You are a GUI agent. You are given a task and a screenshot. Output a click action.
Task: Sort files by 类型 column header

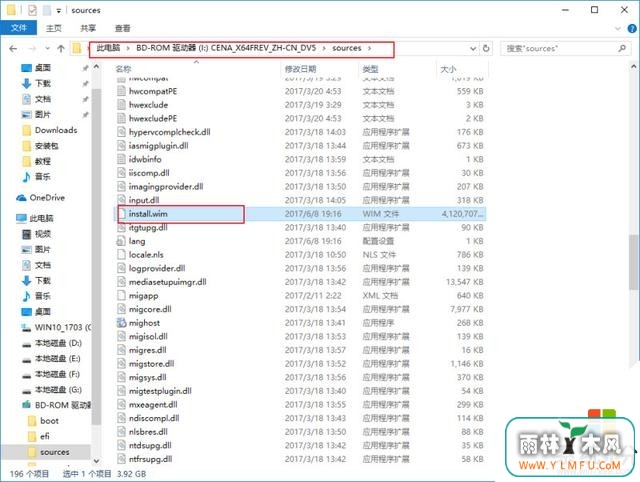[371, 69]
